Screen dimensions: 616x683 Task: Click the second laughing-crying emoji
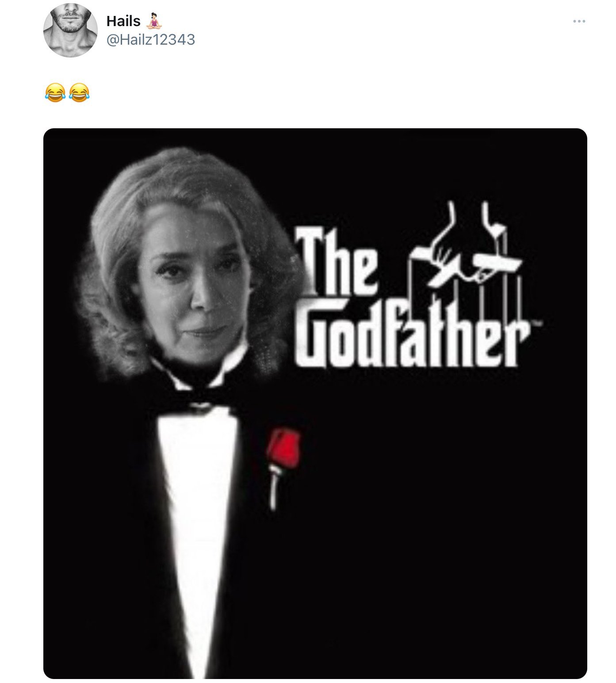[x=79, y=92]
